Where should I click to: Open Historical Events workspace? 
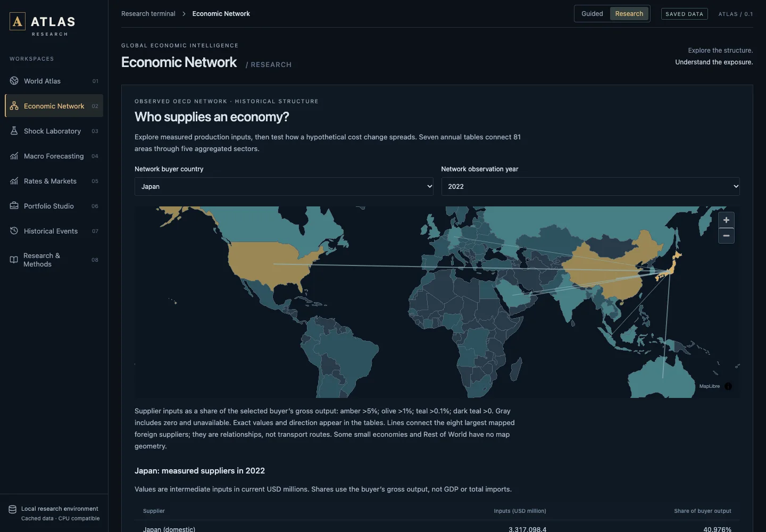point(54,231)
